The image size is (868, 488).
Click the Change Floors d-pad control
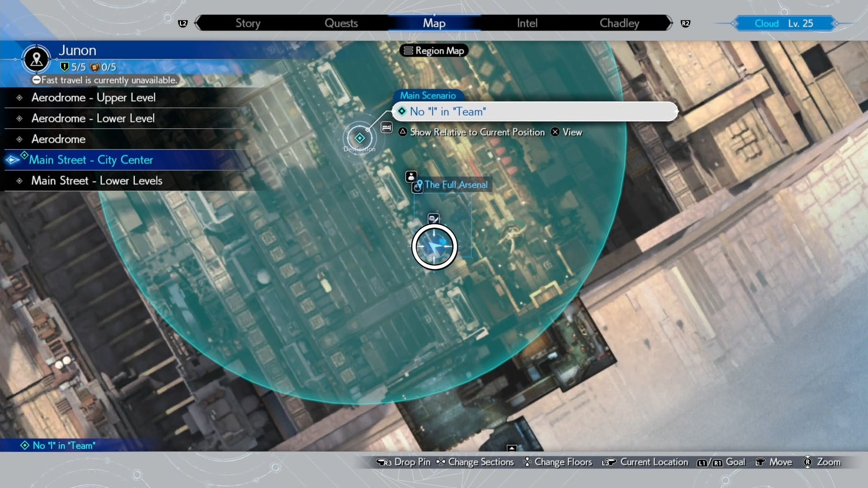click(557, 462)
